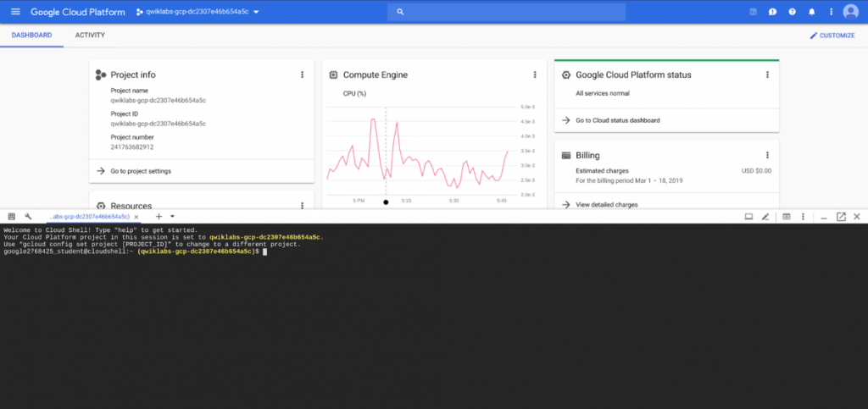Click the '5:15' chart axis label
This screenshot has height=409, width=868.
pos(406,201)
